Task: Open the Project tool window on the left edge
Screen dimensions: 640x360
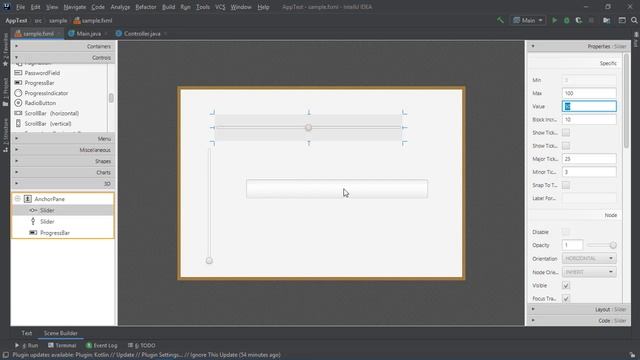Action: tap(5, 92)
